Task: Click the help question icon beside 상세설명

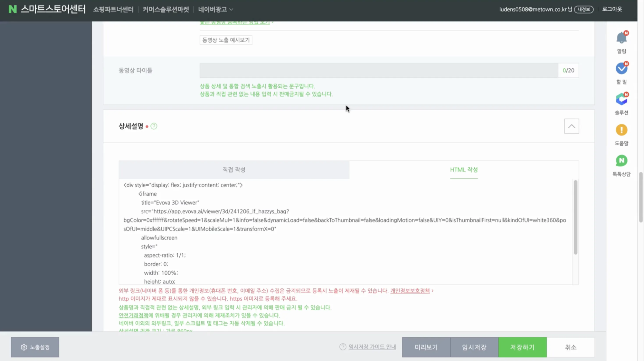Action: (x=154, y=126)
